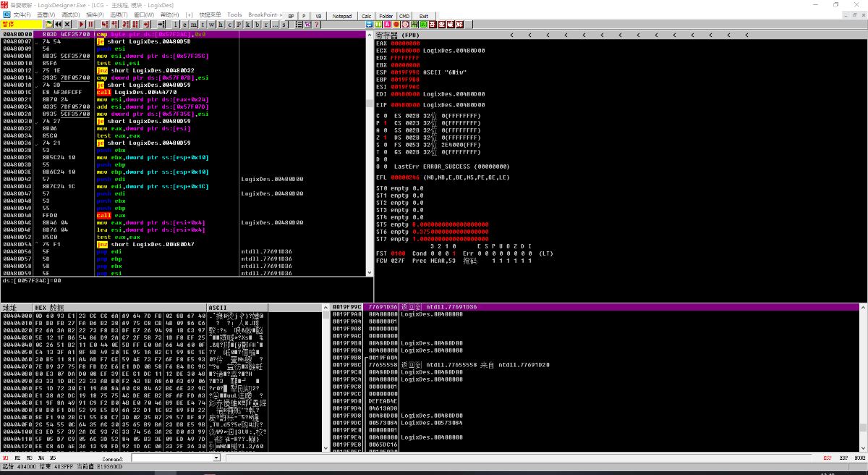This screenshot has width=868, height=475.
Task: Select the EIP register value line
Action: tap(430, 106)
